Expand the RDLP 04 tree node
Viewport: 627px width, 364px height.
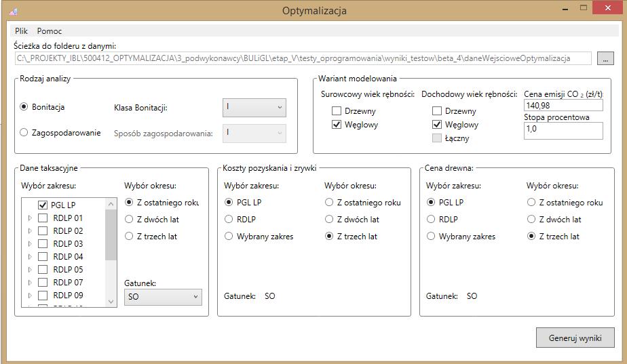click(30, 256)
